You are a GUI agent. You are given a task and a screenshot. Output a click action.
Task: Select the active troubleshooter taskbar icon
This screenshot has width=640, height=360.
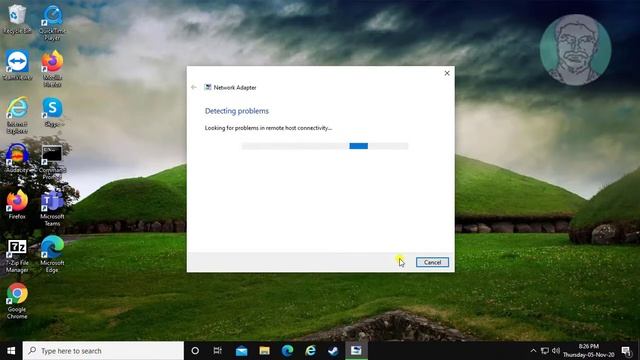coord(356,351)
